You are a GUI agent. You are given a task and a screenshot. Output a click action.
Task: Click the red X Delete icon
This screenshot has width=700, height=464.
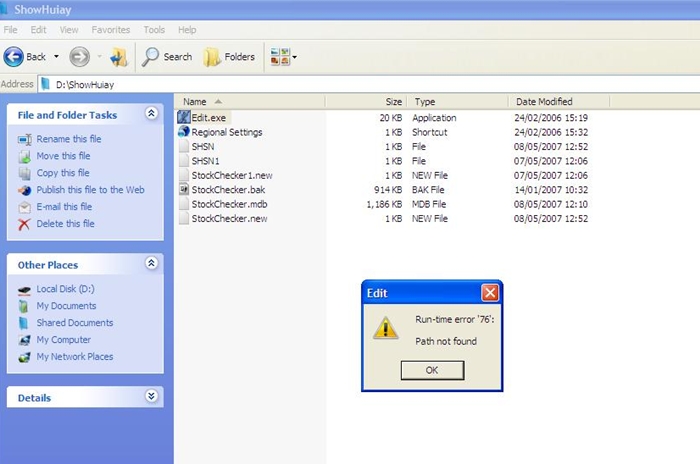[x=24, y=224]
